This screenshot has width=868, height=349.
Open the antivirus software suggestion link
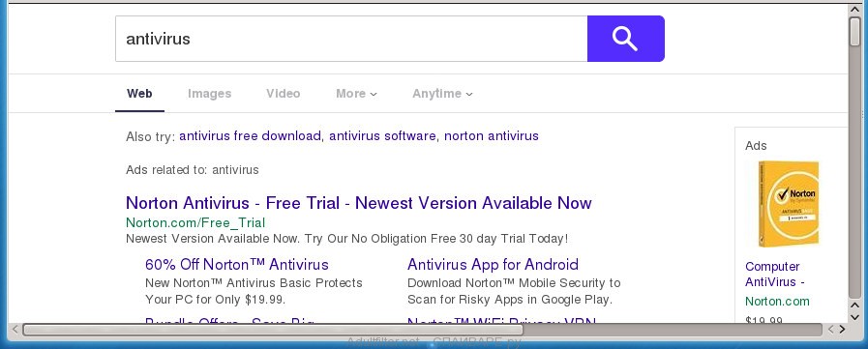[x=382, y=135]
